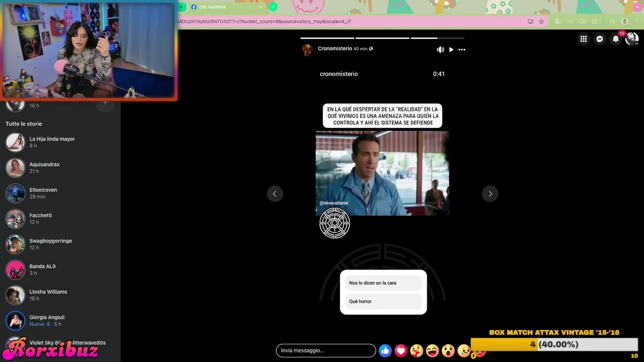Go to the previous story with left arrow
Image resolution: width=644 pixels, height=362 pixels.
(x=275, y=194)
